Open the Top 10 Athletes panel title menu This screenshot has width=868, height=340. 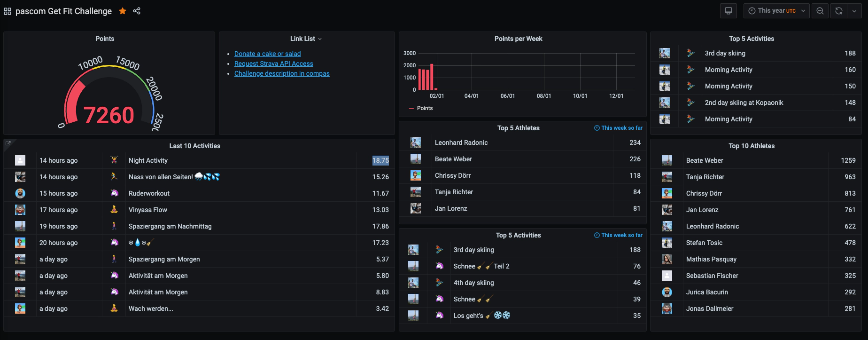click(751, 146)
